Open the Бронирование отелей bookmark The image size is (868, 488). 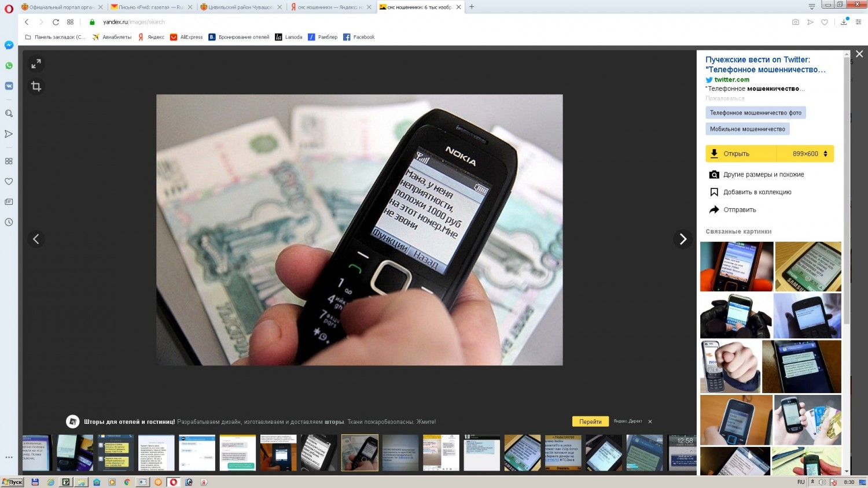pos(239,37)
